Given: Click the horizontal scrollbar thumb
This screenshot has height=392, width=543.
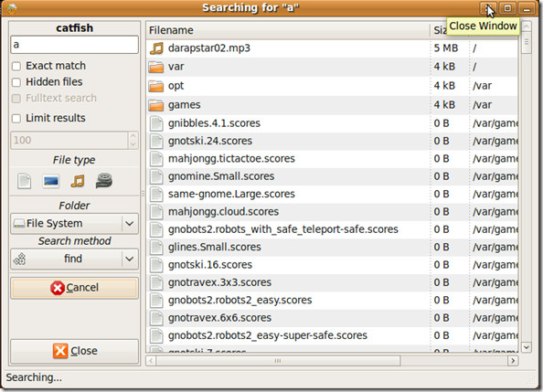Looking at the screenshot, I should (278, 361).
